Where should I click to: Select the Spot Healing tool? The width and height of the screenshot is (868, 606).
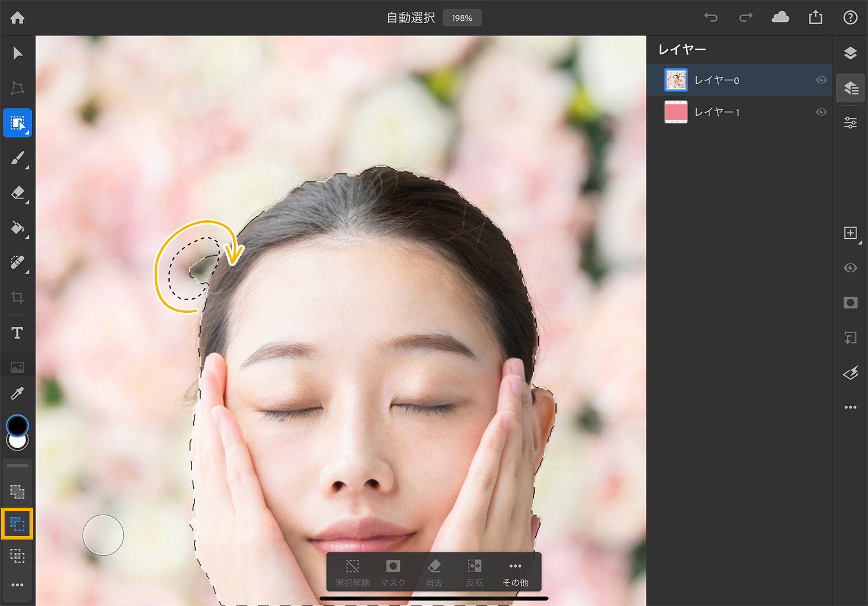17,263
